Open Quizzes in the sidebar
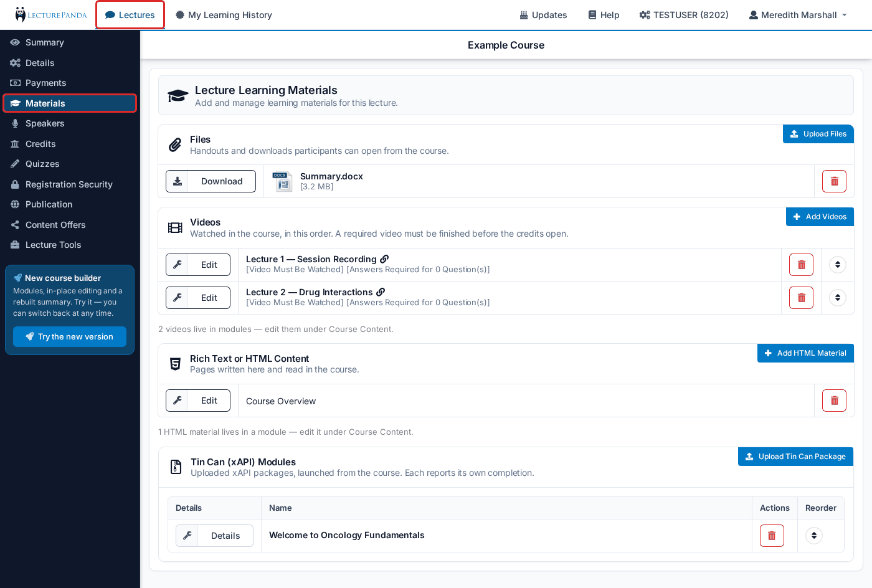 click(x=70, y=164)
